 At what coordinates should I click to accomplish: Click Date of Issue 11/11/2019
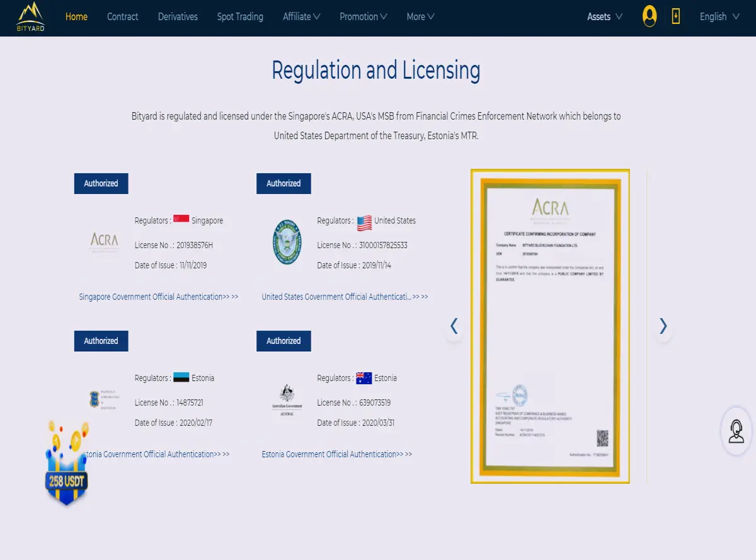coord(171,265)
